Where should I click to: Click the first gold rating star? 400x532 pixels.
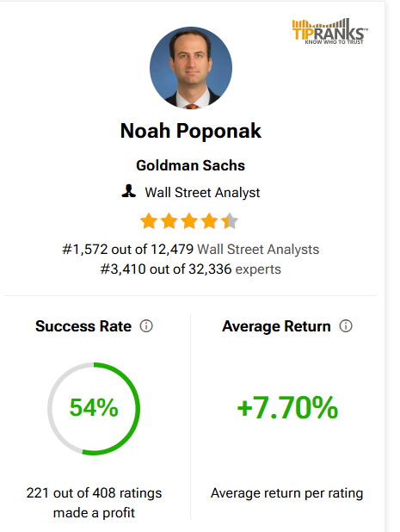point(149,221)
